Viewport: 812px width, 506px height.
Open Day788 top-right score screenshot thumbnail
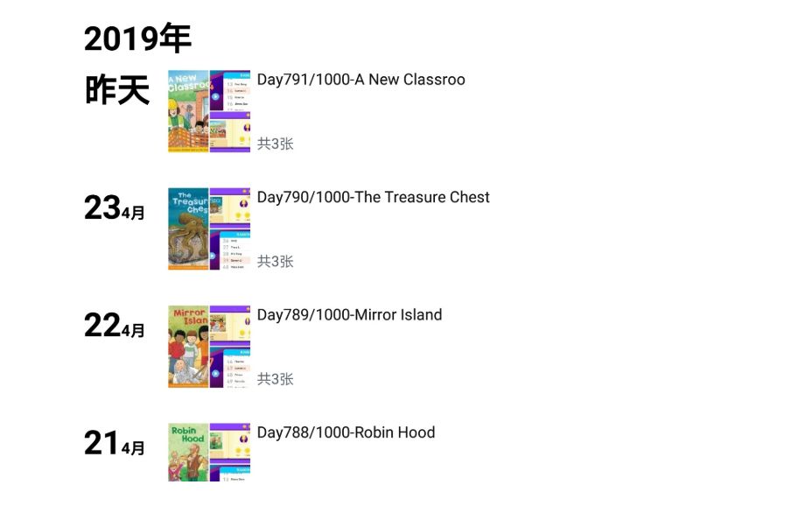coord(230,443)
